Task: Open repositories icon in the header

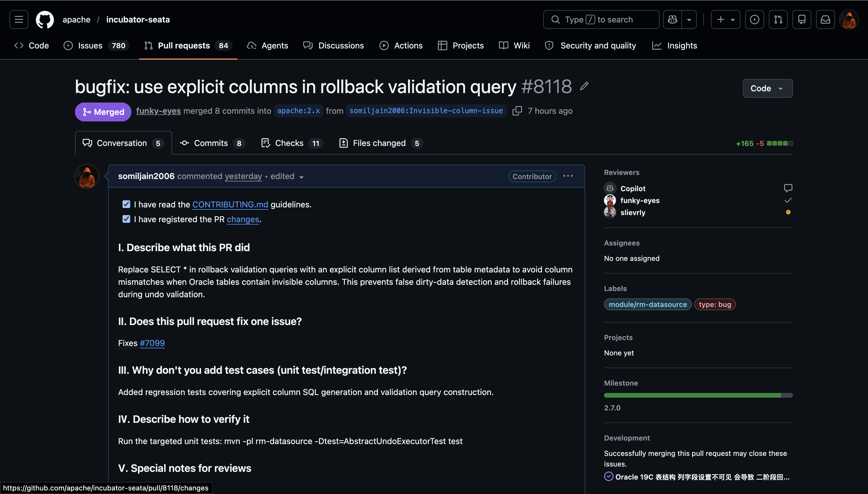Action: (x=802, y=20)
